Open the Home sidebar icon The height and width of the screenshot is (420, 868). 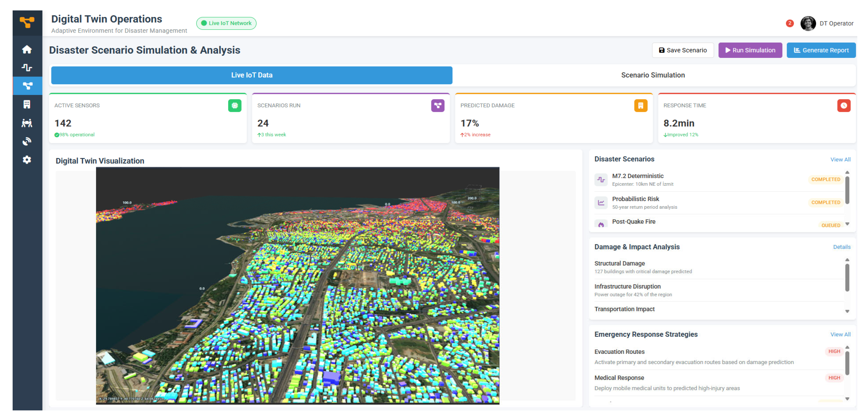point(27,49)
